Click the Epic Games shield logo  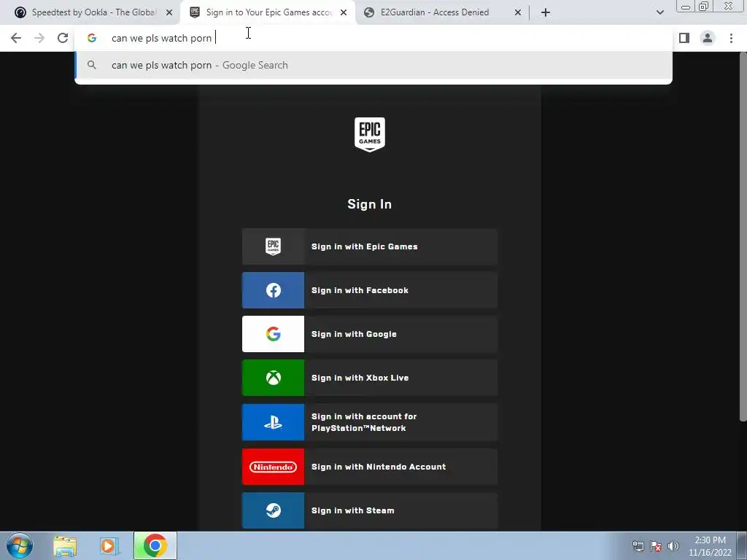coord(370,135)
